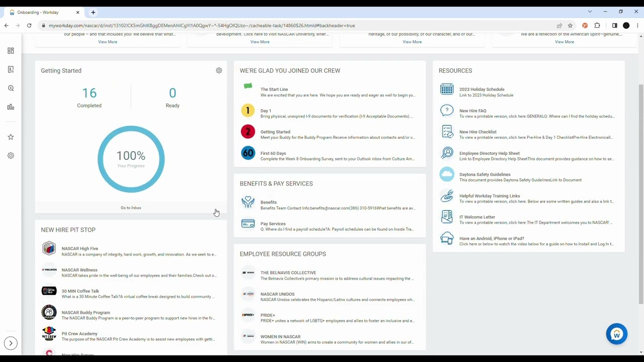The width and height of the screenshot is (644, 362).
Task: Click the Pay Services card icon
Action: (248, 224)
